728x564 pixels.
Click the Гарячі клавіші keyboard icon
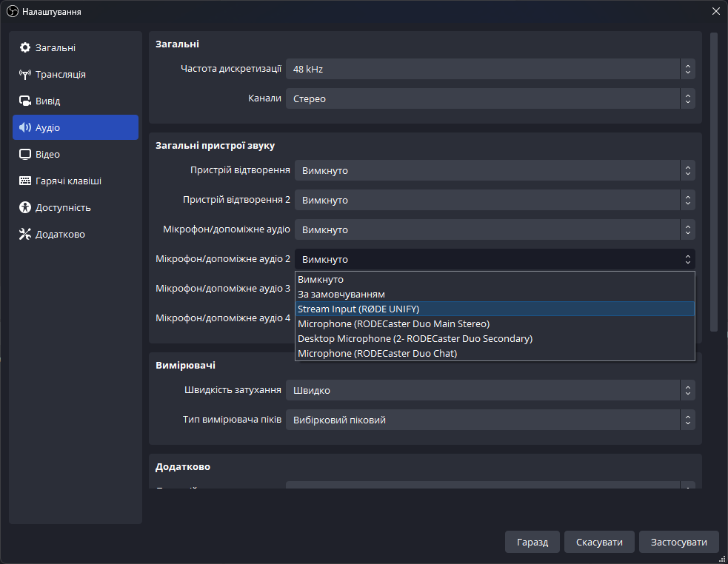25,181
